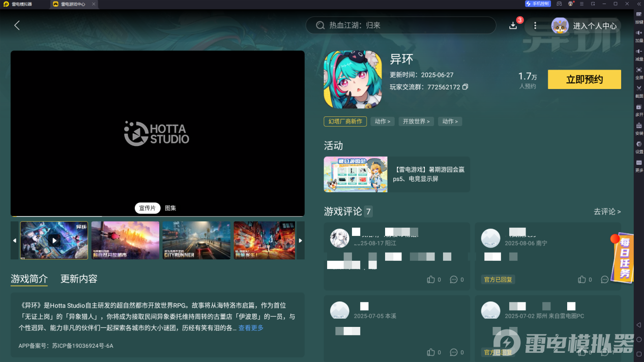Switch to the 更新内容 tab
Viewport: 644px width, 362px height.
[79, 279]
